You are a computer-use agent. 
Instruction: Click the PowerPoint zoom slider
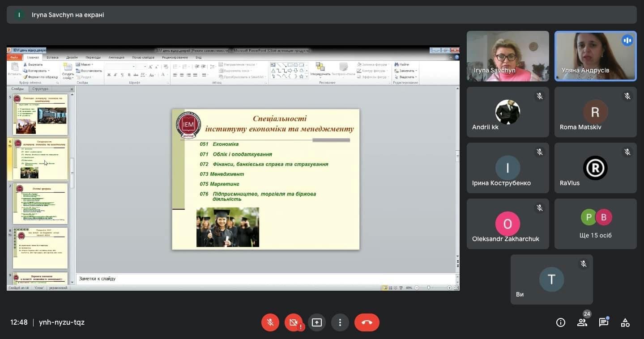coord(429,288)
